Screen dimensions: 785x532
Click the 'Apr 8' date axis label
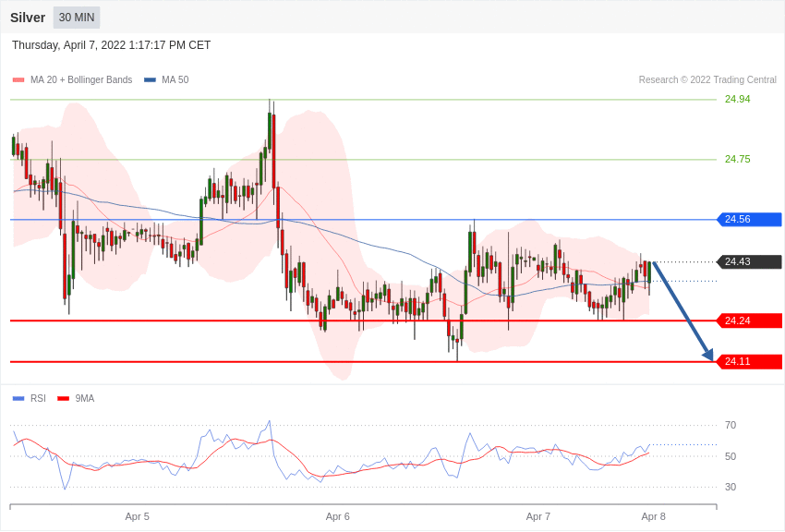click(653, 516)
